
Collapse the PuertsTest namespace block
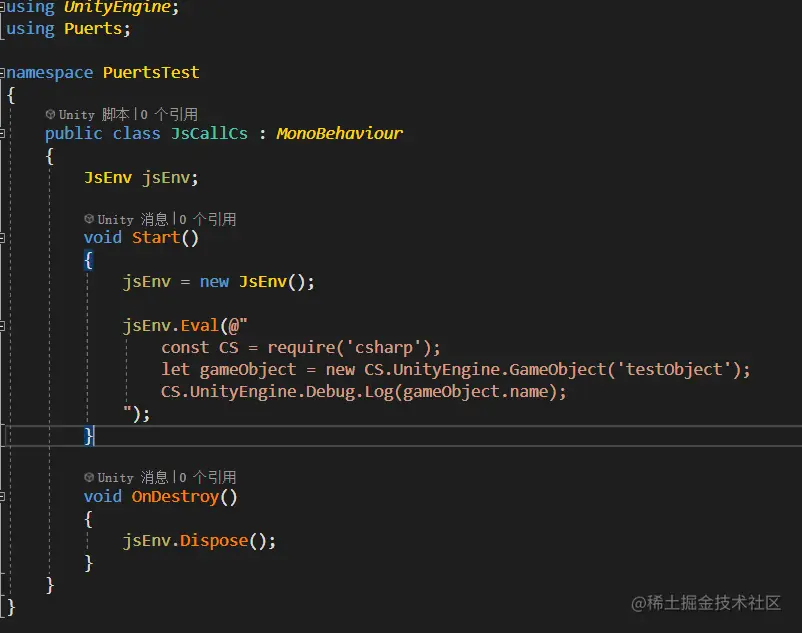click(3, 72)
